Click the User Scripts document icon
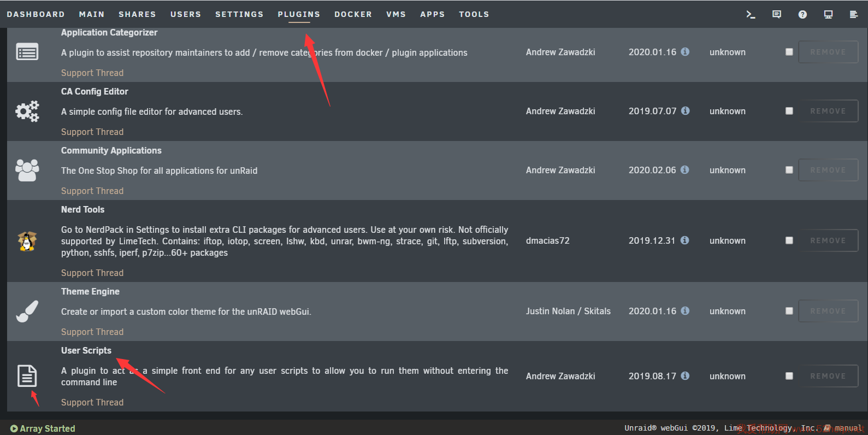 (x=27, y=376)
